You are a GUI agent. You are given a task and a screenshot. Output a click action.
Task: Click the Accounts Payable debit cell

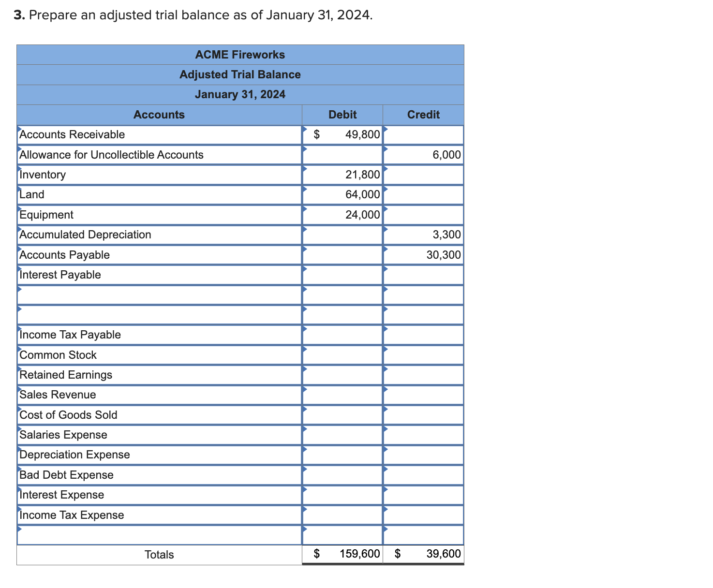click(342, 255)
